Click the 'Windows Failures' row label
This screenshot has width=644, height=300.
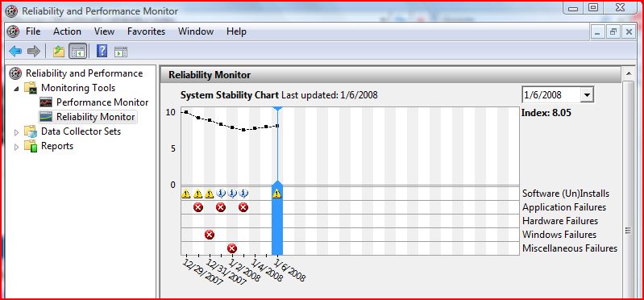pos(559,235)
